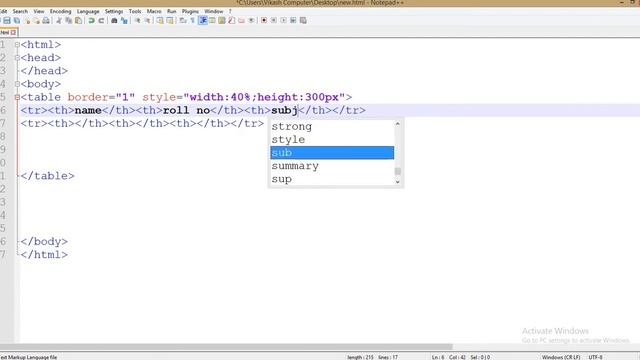Viewport: 640px width, 360px height.
Task: Toggle synchronized vertical scrolling icon
Action: point(160,20)
